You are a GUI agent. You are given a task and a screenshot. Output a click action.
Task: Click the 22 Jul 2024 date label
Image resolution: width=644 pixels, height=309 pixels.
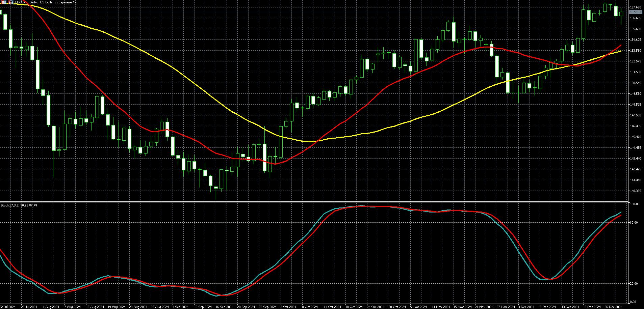8,307
